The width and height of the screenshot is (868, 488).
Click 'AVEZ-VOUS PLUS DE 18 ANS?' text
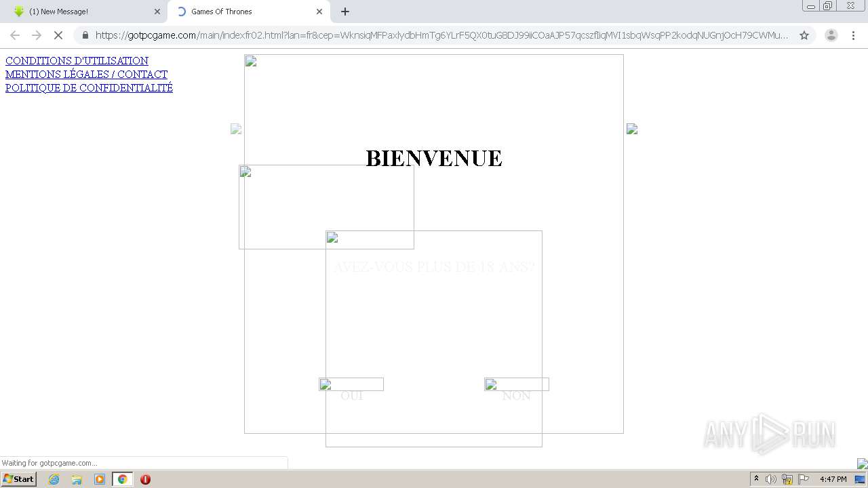click(x=434, y=267)
